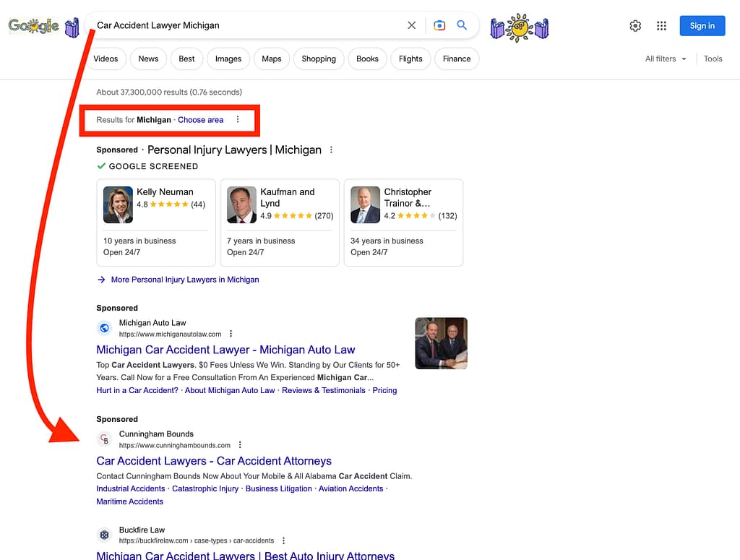Open the Tools options
This screenshot has width=740, height=560.
713,59
